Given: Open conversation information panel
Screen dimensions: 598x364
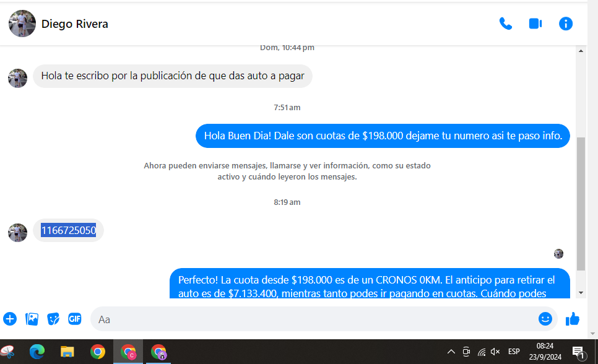Looking at the screenshot, I should pyautogui.click(x=566, y=24).
